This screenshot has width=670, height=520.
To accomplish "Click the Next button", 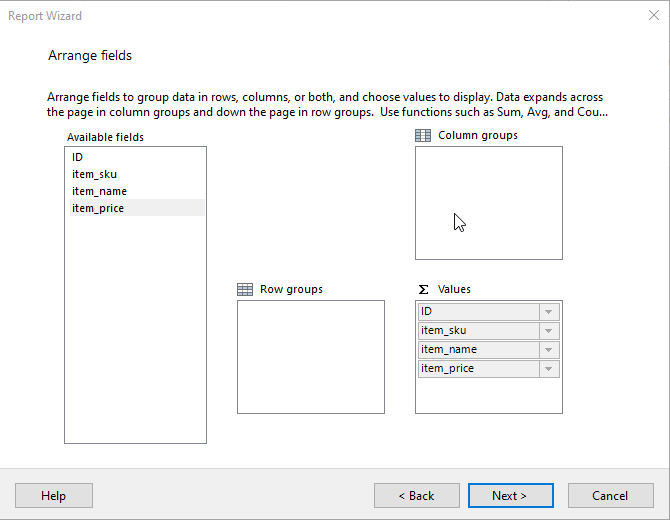I will click(x=511, y=496).
